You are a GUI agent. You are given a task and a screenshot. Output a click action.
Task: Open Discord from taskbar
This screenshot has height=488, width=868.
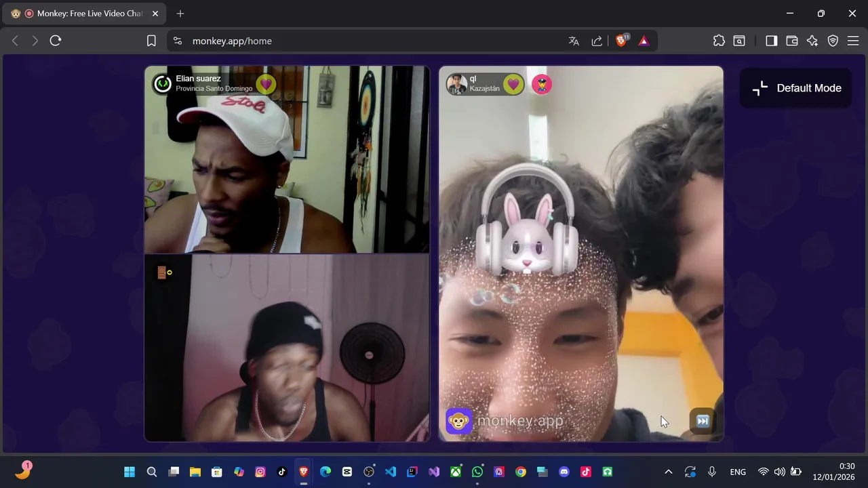click(x=564, y=472)
